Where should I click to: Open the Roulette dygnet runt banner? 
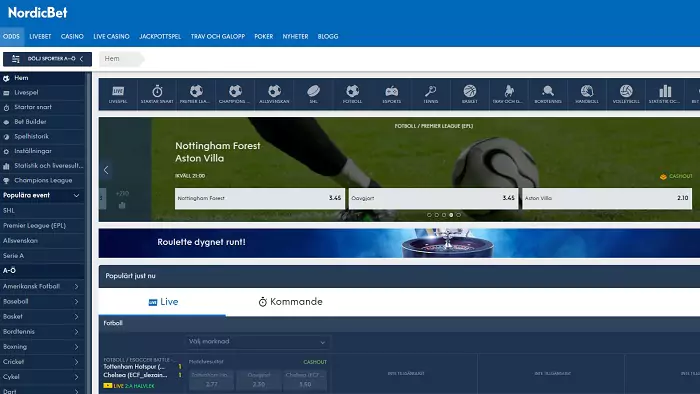399,243
